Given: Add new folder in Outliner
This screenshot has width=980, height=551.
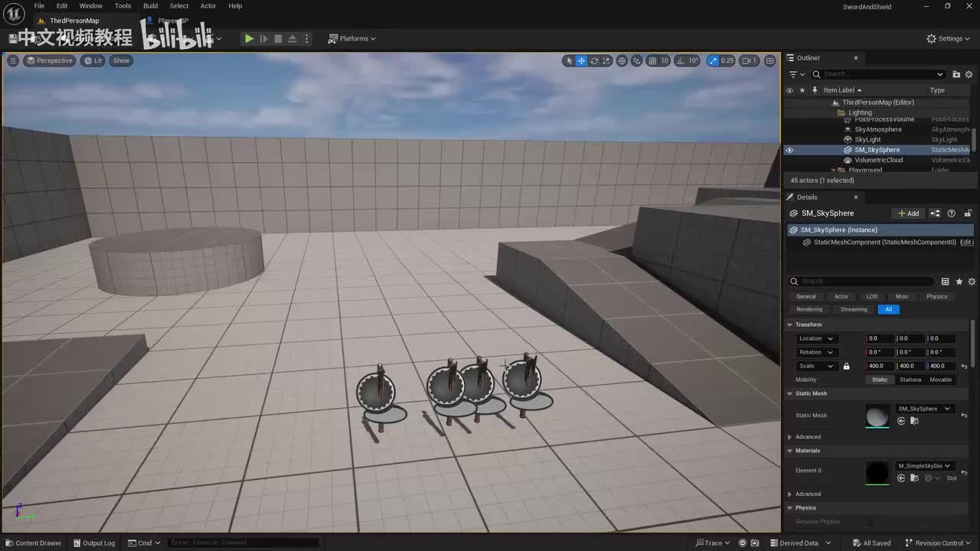Looking at the screenshot, I should click(x=956, y=74).
